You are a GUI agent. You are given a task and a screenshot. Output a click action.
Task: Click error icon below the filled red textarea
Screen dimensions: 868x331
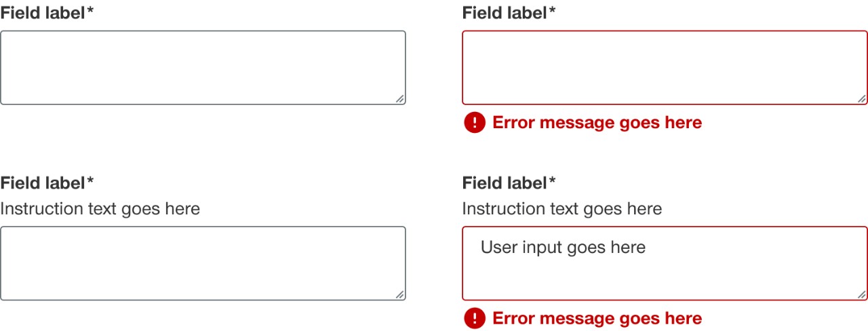pyautogui.click(x=475, y=318)
